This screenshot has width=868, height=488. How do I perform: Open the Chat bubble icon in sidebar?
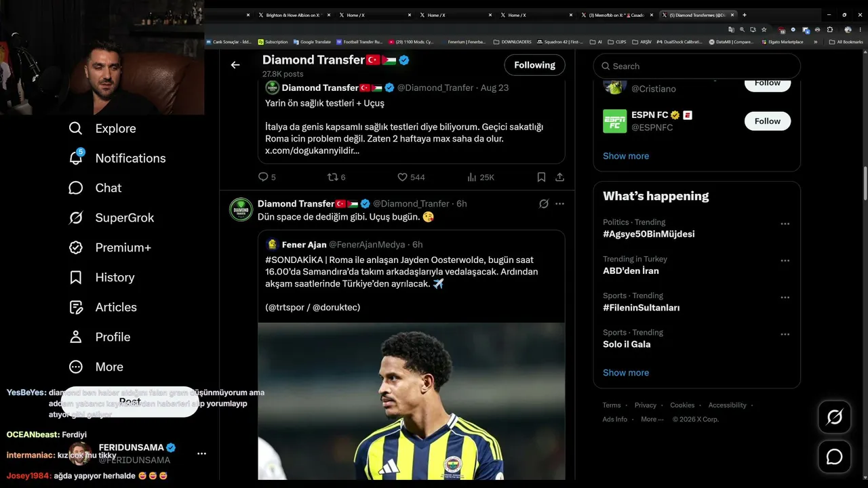[76, 188]
